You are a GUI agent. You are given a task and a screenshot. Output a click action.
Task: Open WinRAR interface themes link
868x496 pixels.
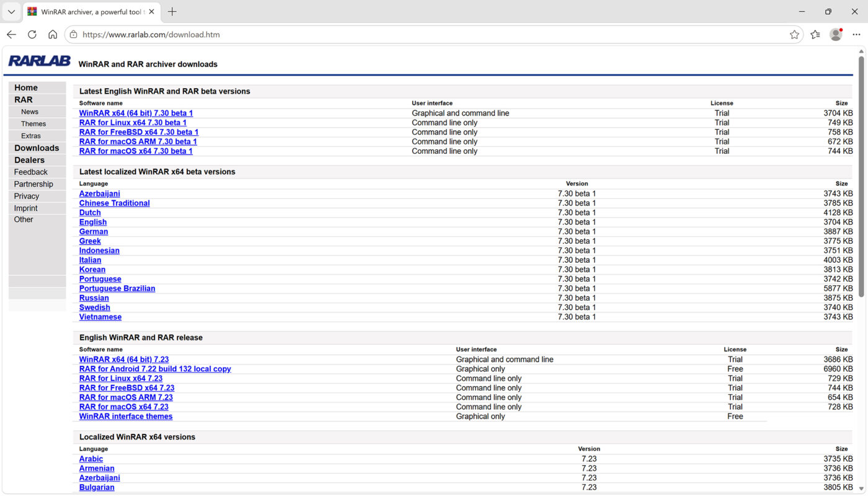(126, 417)
